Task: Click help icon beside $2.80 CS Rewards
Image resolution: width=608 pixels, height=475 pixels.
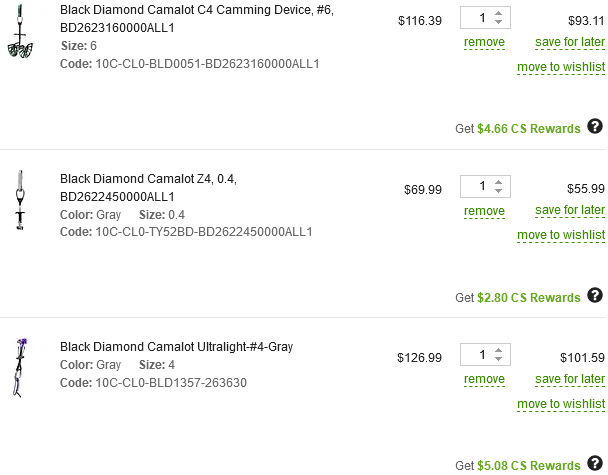Action: 595,295
